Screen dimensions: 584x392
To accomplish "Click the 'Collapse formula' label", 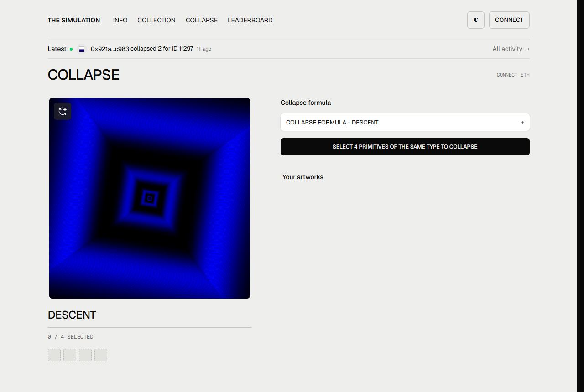I will pyautogui.click(x=306, y=103).
